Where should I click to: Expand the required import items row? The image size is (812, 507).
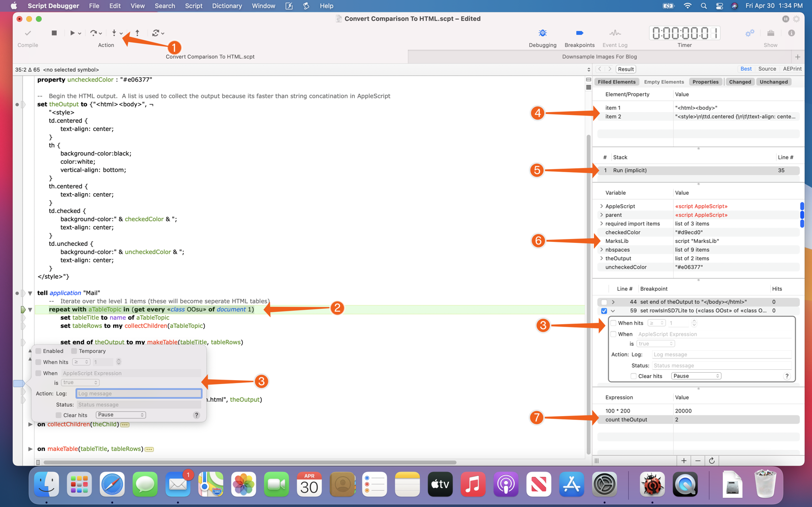click(601, 224)
